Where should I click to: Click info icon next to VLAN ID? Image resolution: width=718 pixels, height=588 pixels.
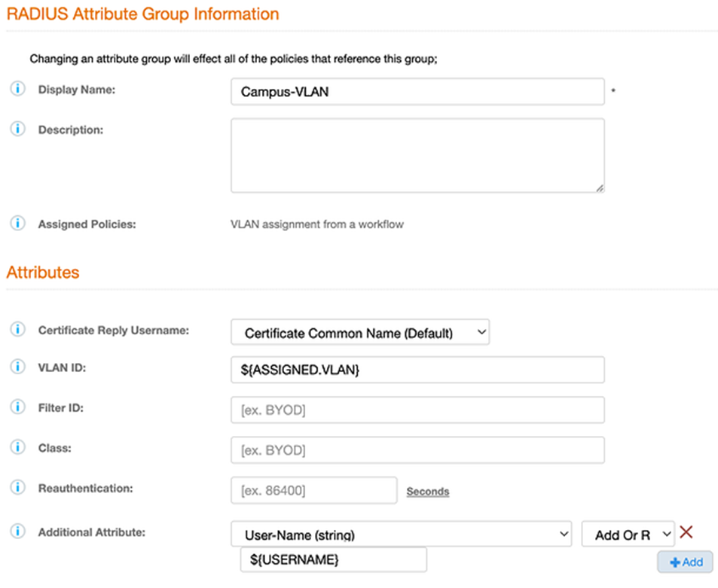pyautogui.click(x=17, y=367)
